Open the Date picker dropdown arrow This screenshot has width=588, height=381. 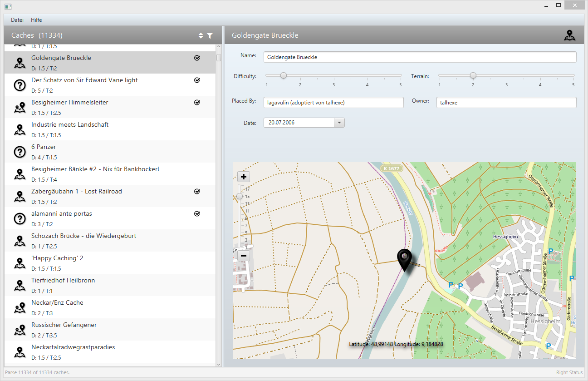click(339, 123)
